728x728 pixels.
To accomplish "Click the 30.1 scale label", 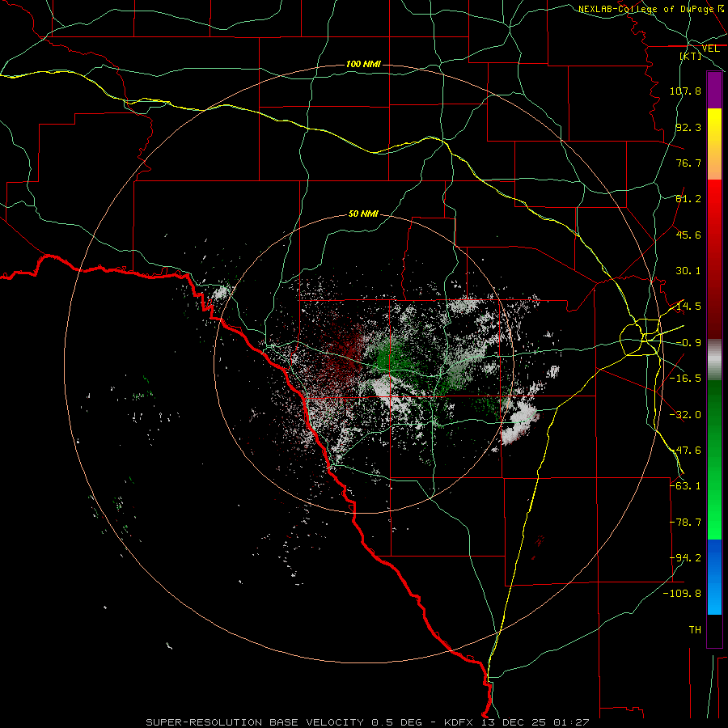I will 688,271.
